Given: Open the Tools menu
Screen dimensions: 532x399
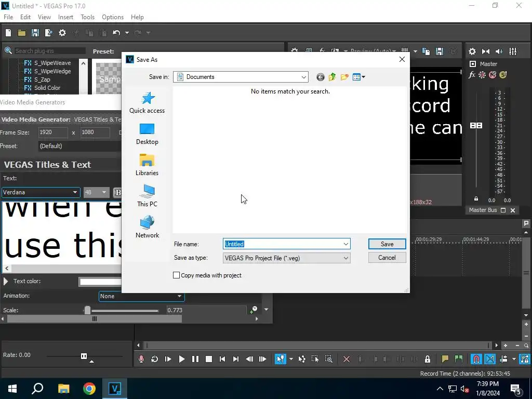Looking at the screenshot, I should tap(87, 17).
